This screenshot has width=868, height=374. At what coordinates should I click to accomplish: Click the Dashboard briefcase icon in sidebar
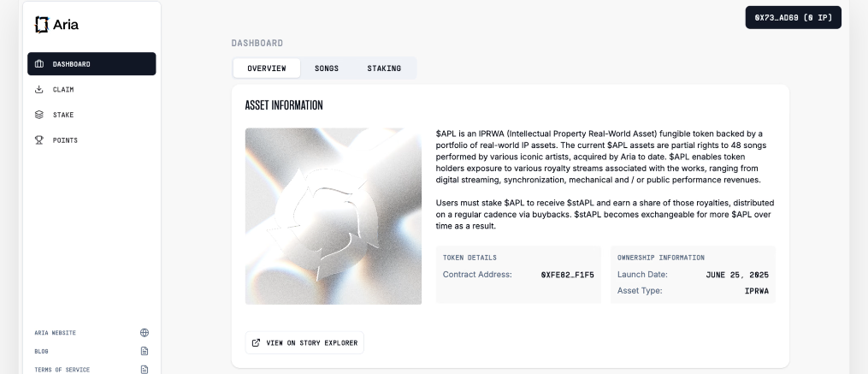coord(39,64)
